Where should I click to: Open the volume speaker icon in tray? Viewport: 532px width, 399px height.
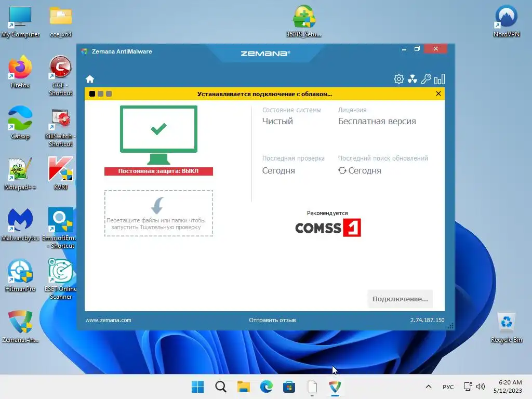[481, 387]
